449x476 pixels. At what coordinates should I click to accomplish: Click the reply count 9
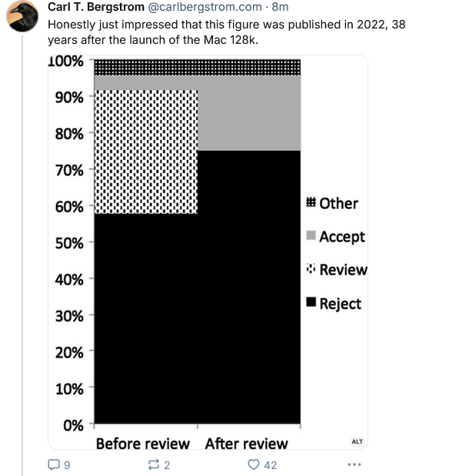pyautogui.click(x=67, y=465)
